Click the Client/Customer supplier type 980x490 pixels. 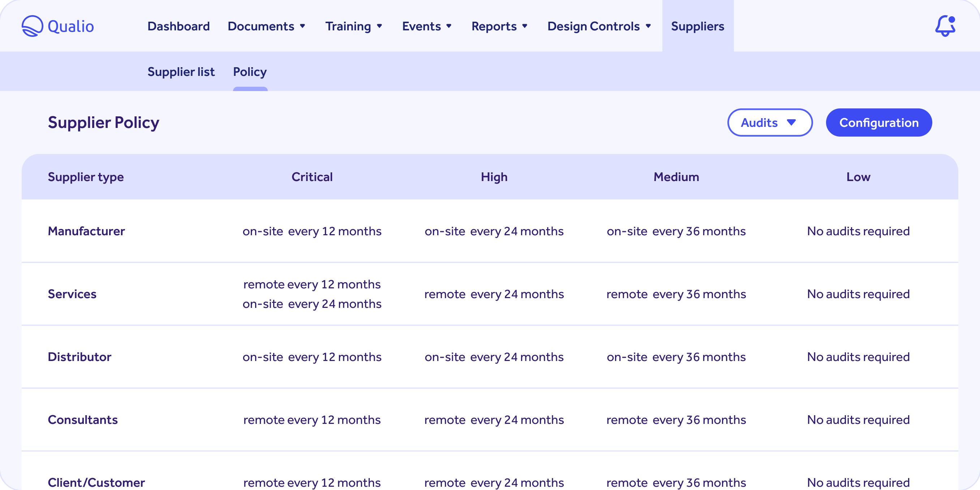click(x=96, y=482)
